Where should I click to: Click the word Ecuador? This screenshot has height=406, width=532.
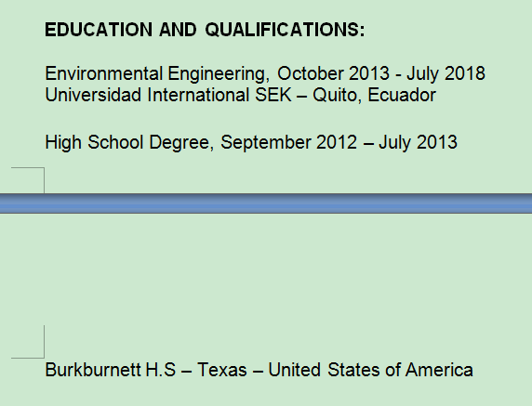click(402, 95)
